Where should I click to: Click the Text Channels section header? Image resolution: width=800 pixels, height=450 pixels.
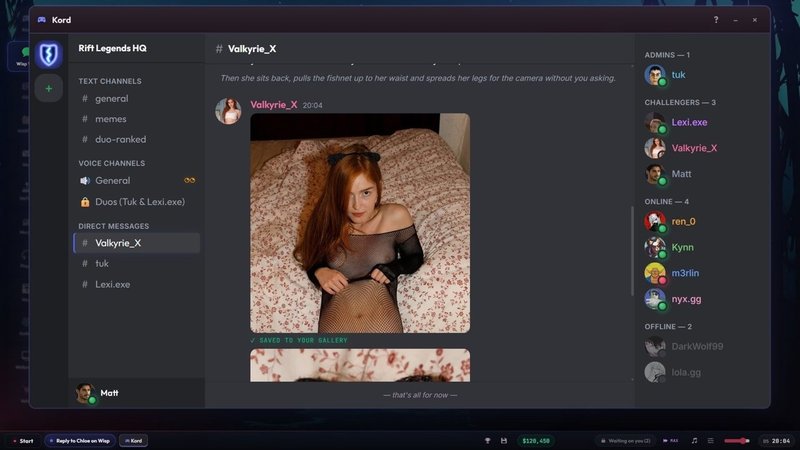110,81
